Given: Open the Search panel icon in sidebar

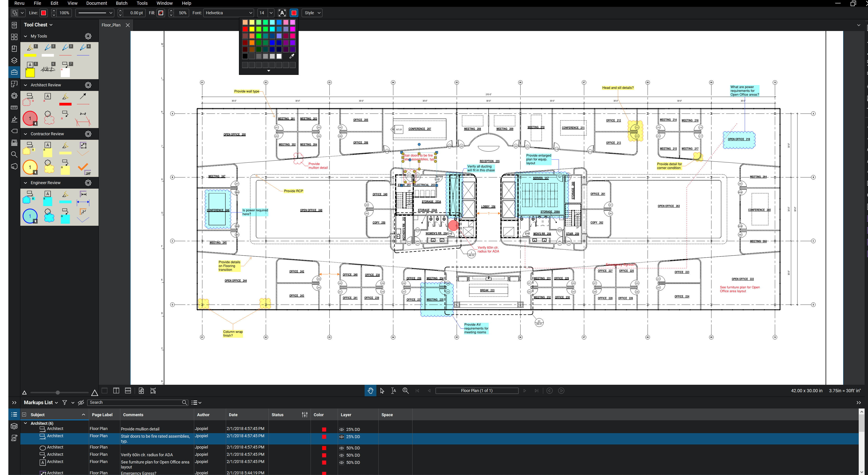Looking at the screenshot, I should [14, 154].
